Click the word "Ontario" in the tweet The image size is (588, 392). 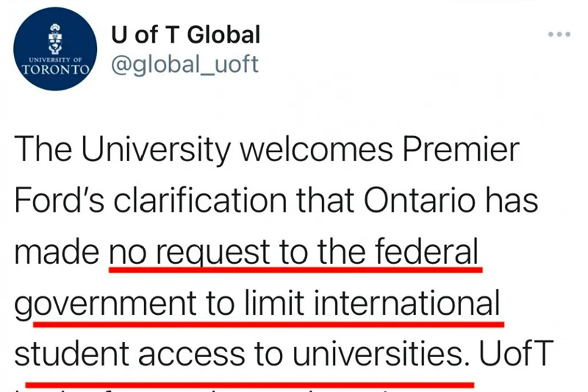[420, 200]
